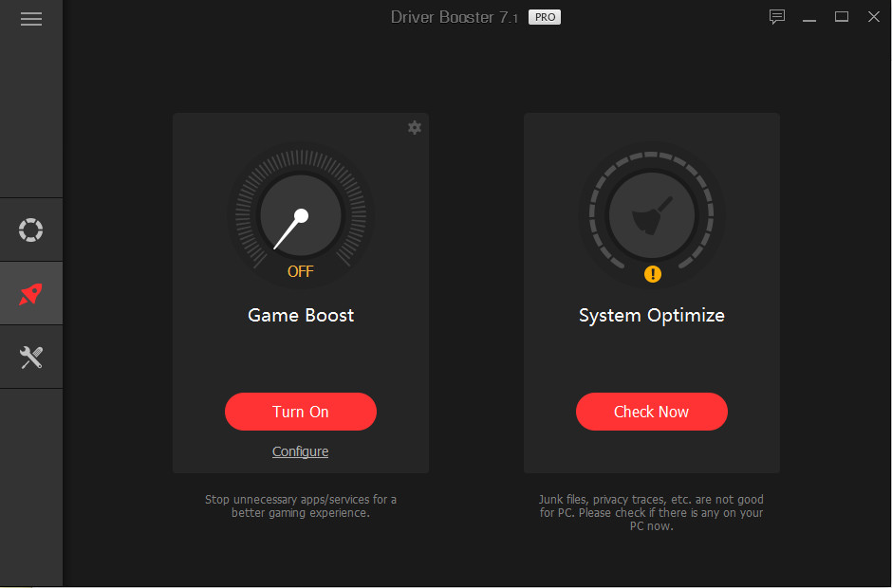
Task: Open the Tools wrench sidebar icon
Action: pos(31,358)
